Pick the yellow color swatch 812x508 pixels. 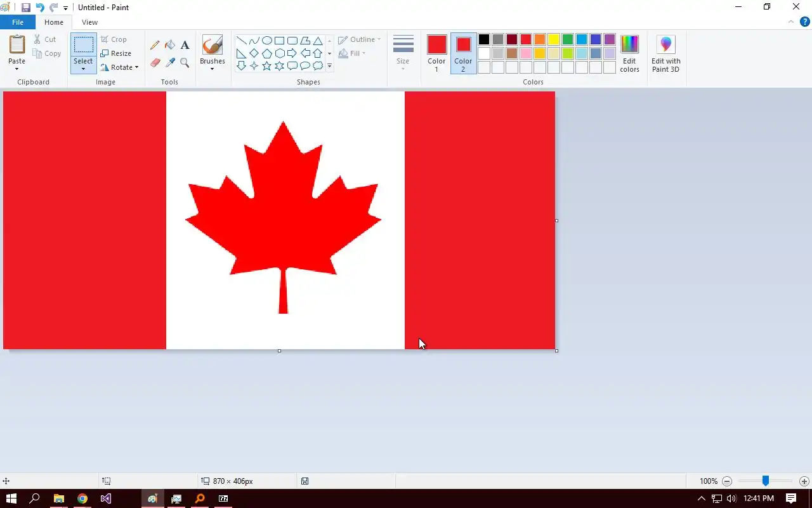pos(554,39)
